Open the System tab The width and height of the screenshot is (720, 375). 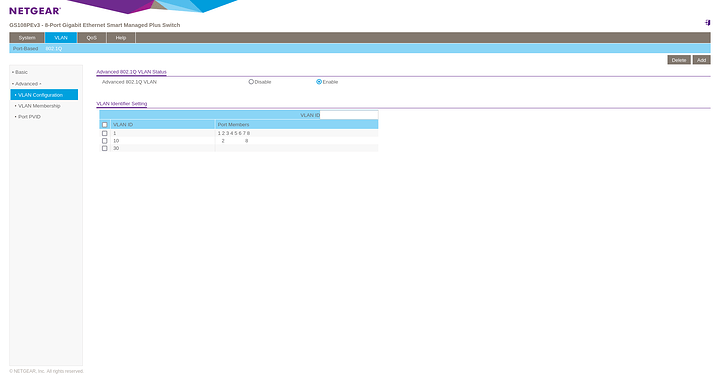click(27, 38)
